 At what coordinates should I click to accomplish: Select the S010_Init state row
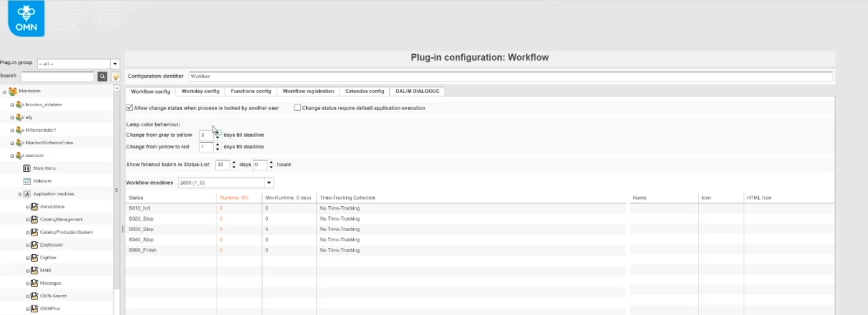point(377,208)
